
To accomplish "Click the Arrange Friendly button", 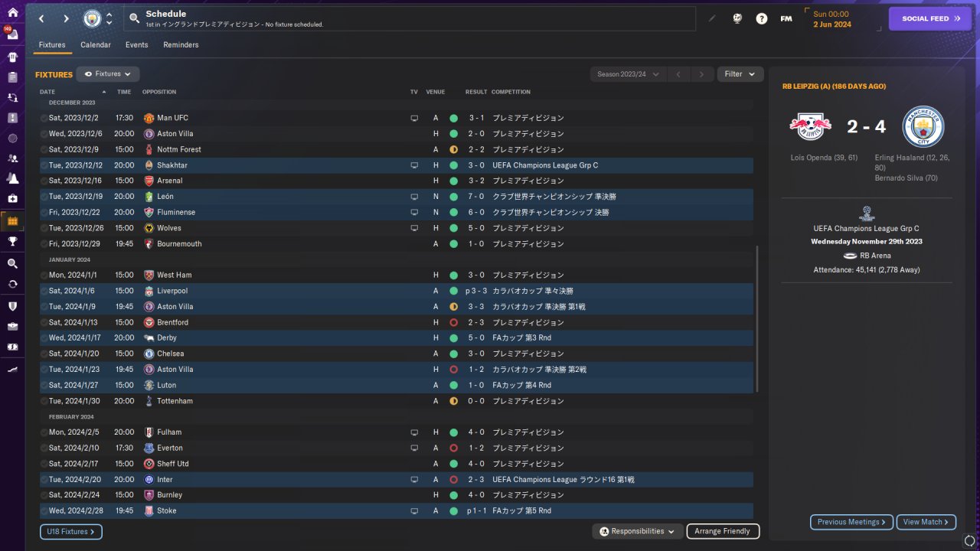I will [x=724, y=531].
